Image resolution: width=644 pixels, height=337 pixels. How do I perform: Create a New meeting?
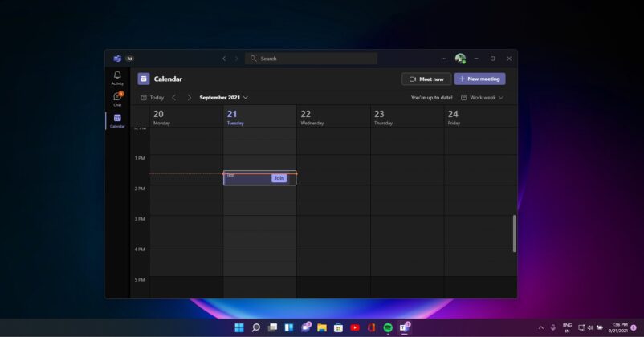pos(479,79)
